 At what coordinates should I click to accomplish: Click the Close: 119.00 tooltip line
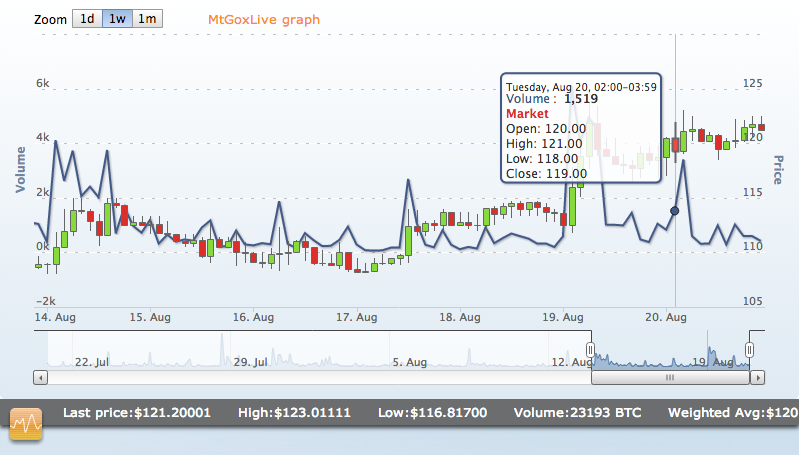tap(546, 174)
